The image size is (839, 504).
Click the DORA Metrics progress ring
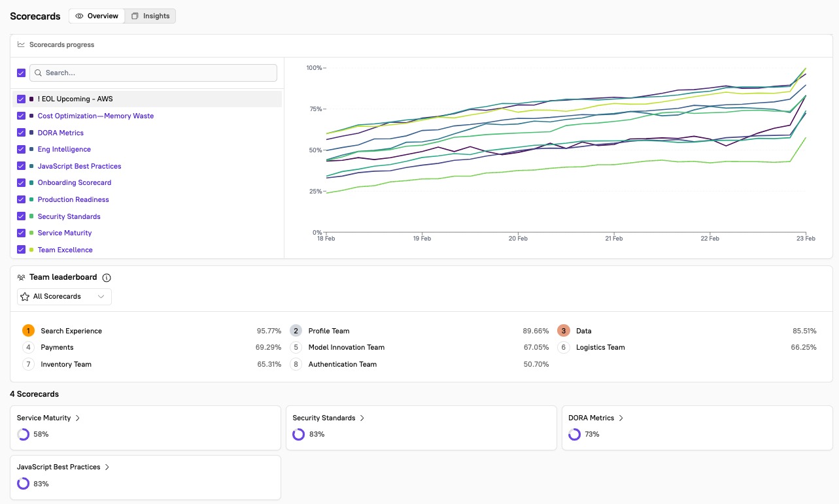[x=575, y=435]
